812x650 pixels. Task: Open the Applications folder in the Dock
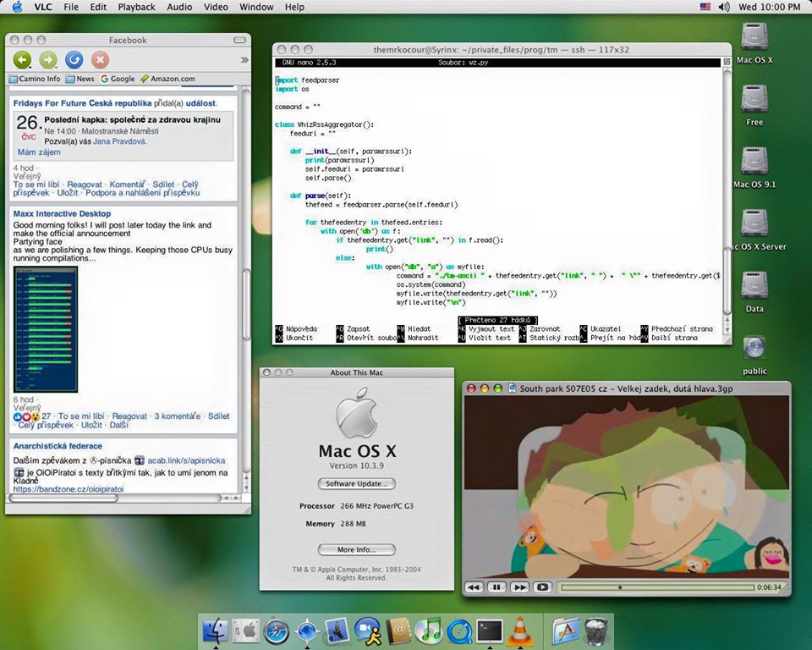point(566,631)
